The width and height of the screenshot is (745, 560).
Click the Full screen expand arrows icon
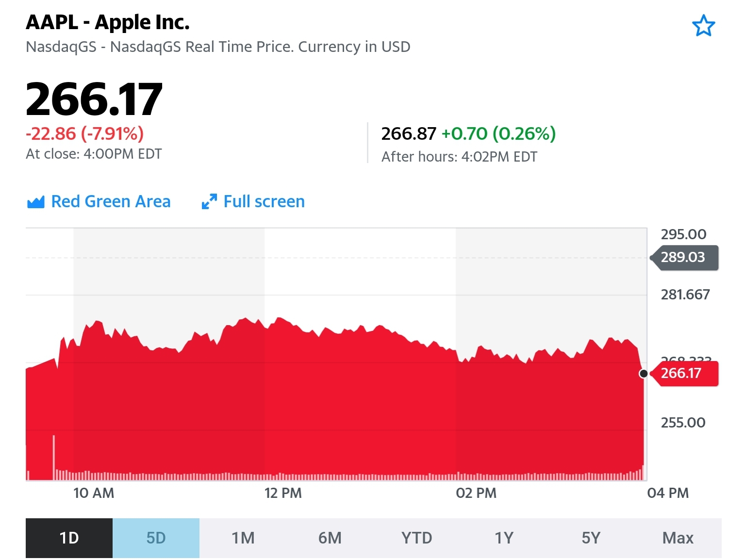(209, 202)
